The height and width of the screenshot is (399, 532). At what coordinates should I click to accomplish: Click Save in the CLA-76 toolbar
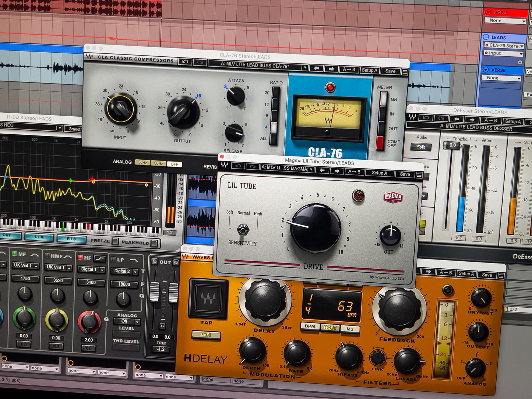(x=390, y=71)
